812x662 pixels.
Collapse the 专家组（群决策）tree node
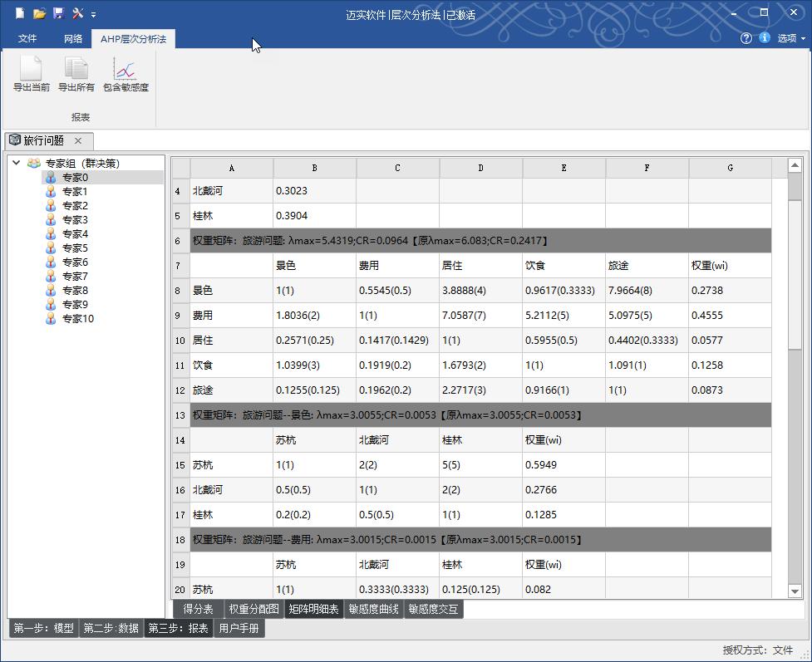16,164
